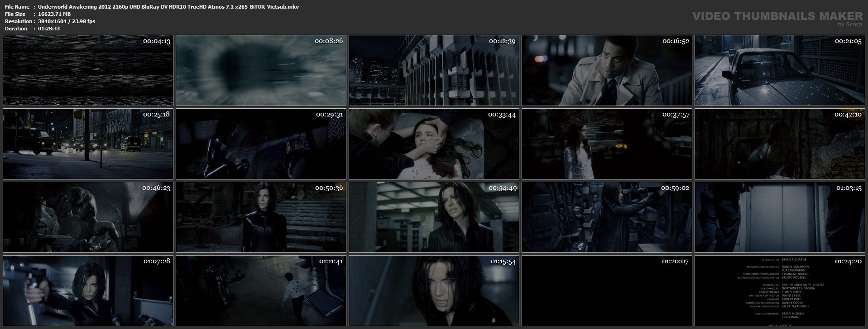Select the parking garage frame 00:54:49
This screenshot has width=868, height=329.
click(x=434, y=218)
